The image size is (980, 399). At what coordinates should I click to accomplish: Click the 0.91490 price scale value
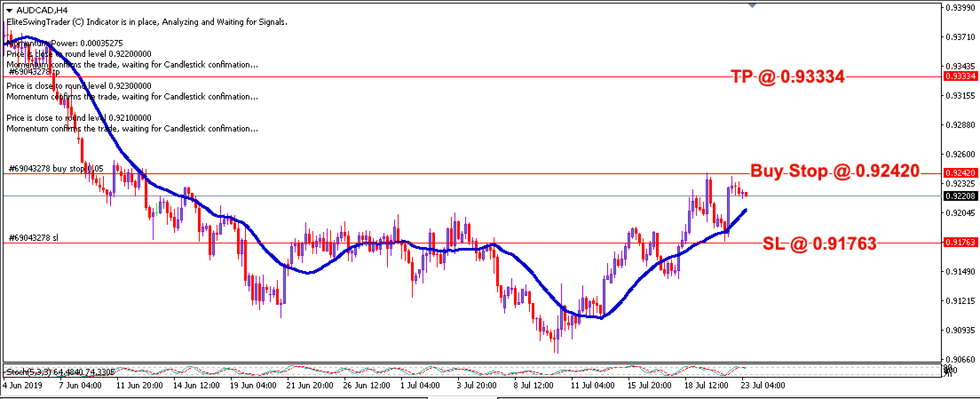tap(960, 271)
